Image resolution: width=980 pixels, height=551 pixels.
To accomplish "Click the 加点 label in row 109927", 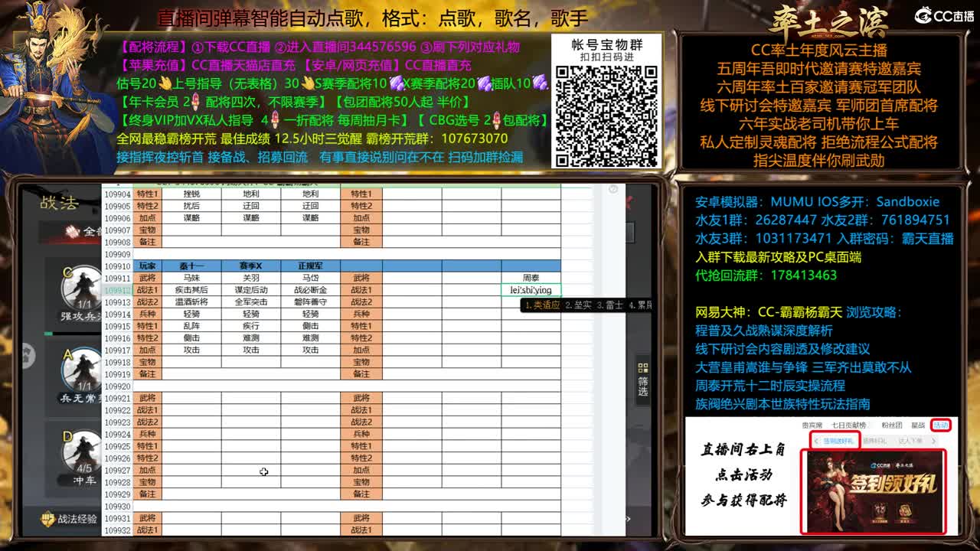I will tap(147, 471).
